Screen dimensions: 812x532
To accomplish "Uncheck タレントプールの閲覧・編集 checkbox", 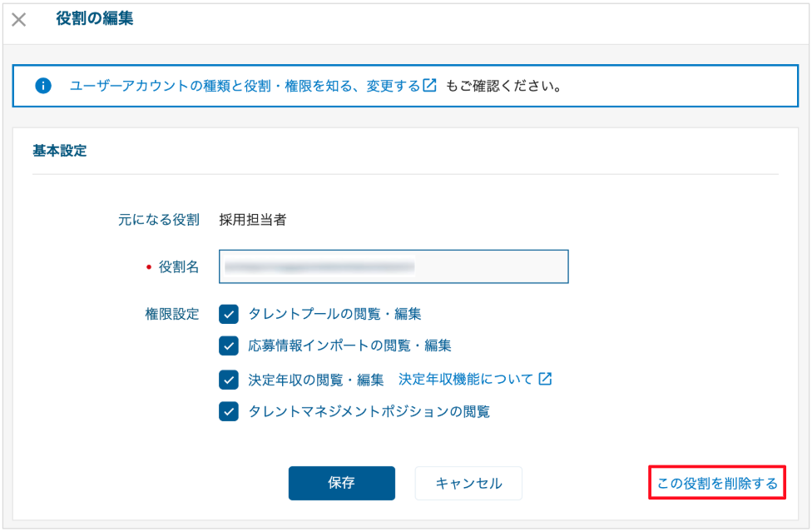I will coord(228,314).
